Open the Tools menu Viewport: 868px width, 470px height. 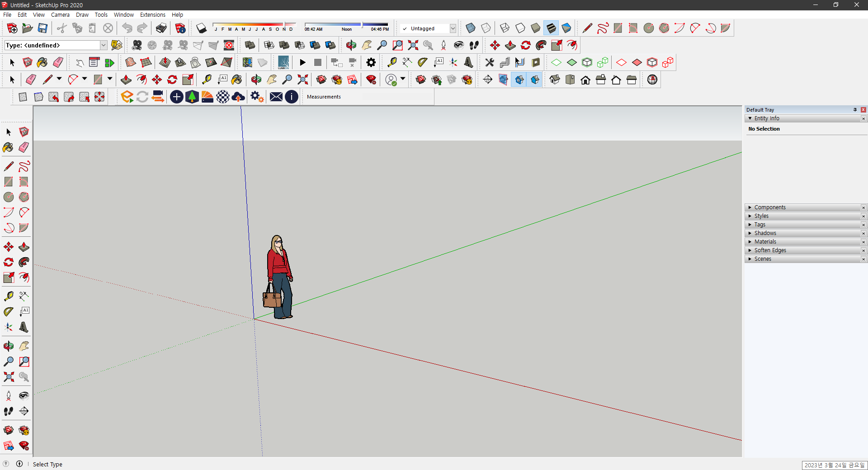pos(101,14)
